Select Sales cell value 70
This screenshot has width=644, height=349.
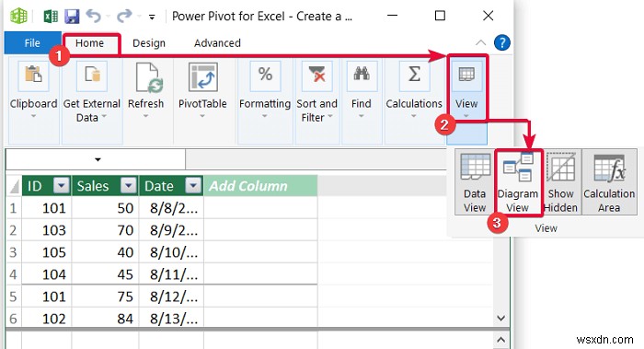coord(105,230)
